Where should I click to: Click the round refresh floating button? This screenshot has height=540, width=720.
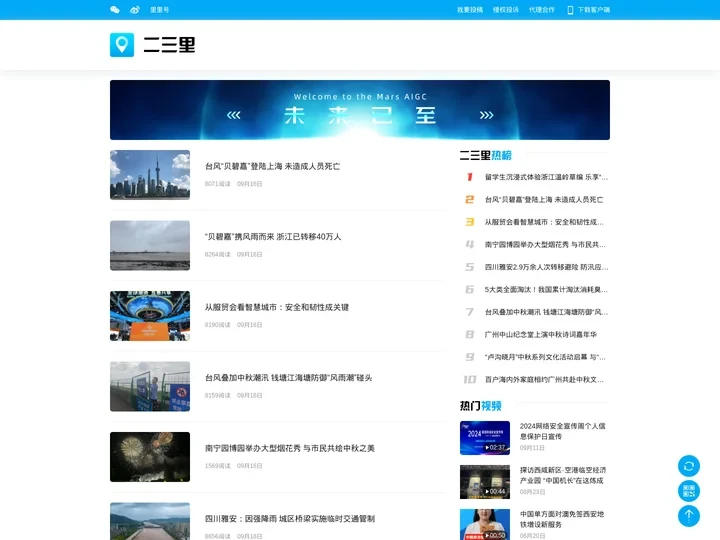[x=689, y=467]
